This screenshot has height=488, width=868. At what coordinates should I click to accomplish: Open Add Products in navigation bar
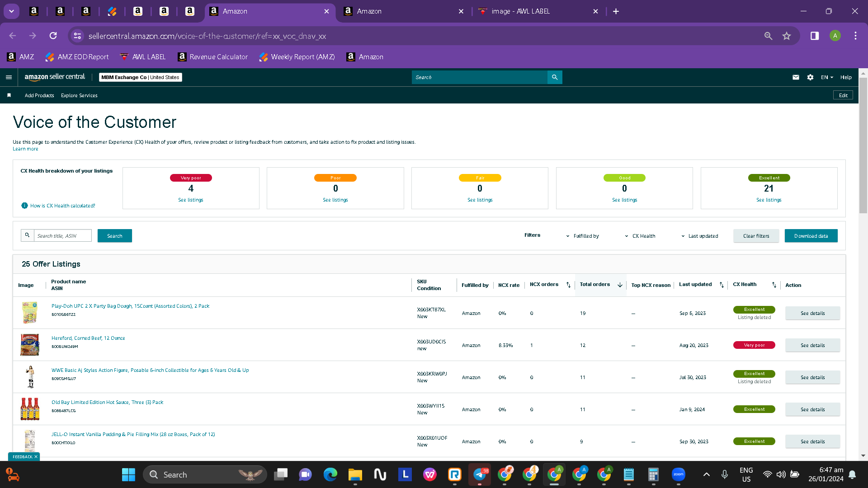click(39, 95)
